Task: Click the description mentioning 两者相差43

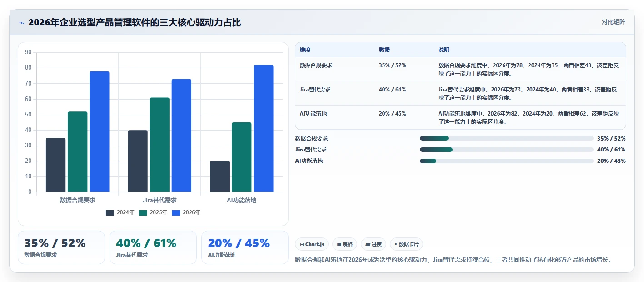Action: (529, 69)
